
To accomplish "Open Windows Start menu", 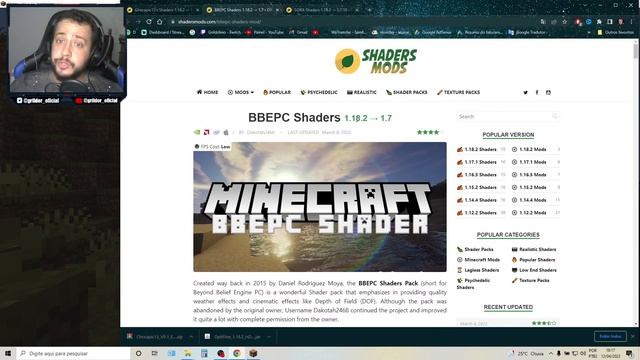I will (8, 353).
